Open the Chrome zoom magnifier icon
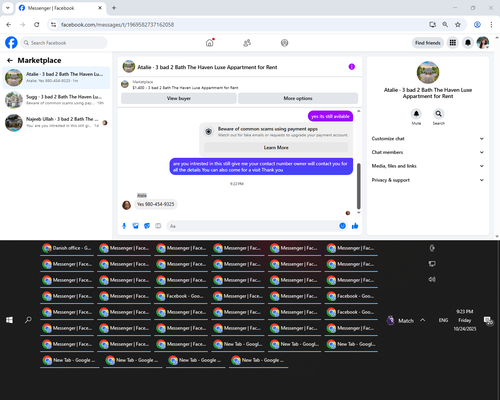The height and width of the screenshot is (400, 500). click(x=445, y=24)
